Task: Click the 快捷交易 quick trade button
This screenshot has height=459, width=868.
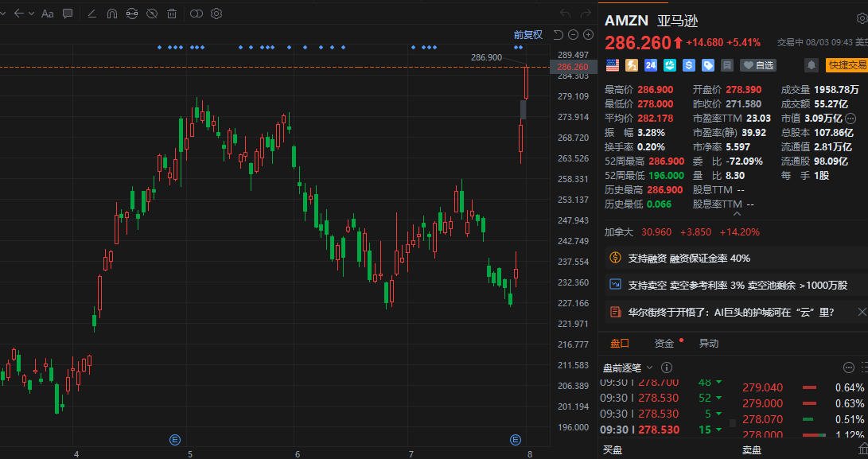Action: tap(846, 65)
